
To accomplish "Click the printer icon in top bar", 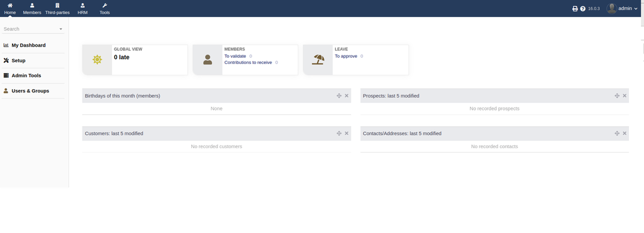I will 575,9.
